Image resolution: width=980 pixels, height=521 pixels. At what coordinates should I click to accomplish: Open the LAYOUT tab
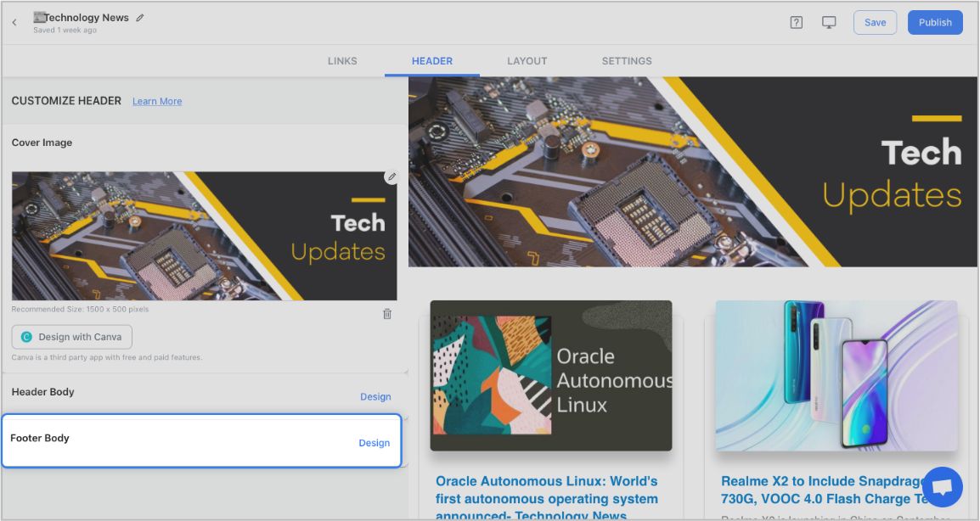[527, 61]
